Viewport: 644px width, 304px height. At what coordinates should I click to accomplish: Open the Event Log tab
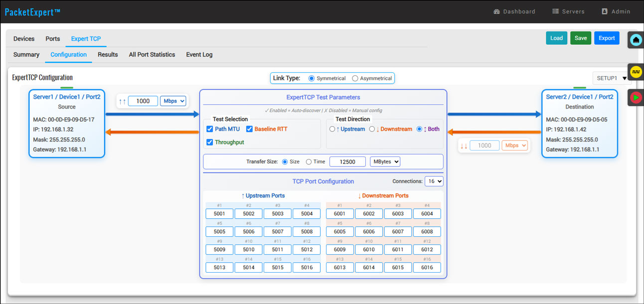[199, 55]
